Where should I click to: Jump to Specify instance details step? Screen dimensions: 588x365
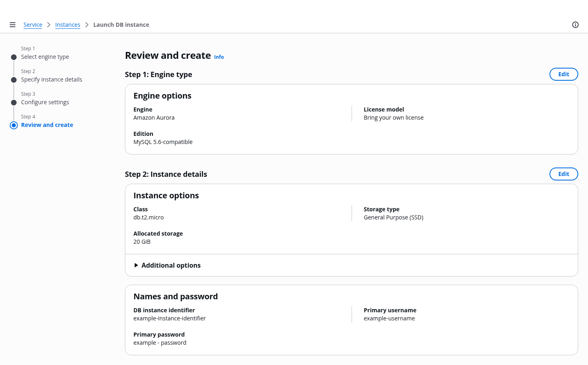point(52,79)
